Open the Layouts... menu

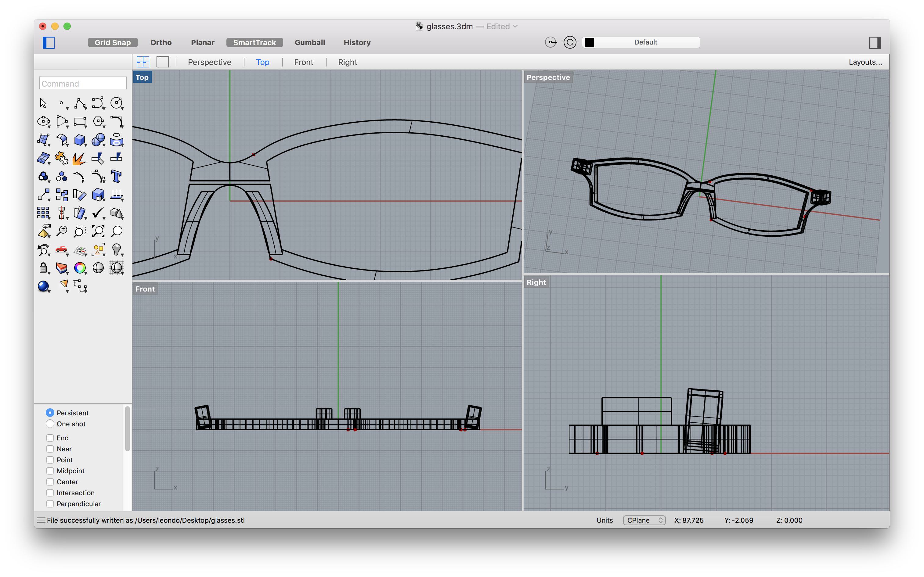(x=865, y=62)
